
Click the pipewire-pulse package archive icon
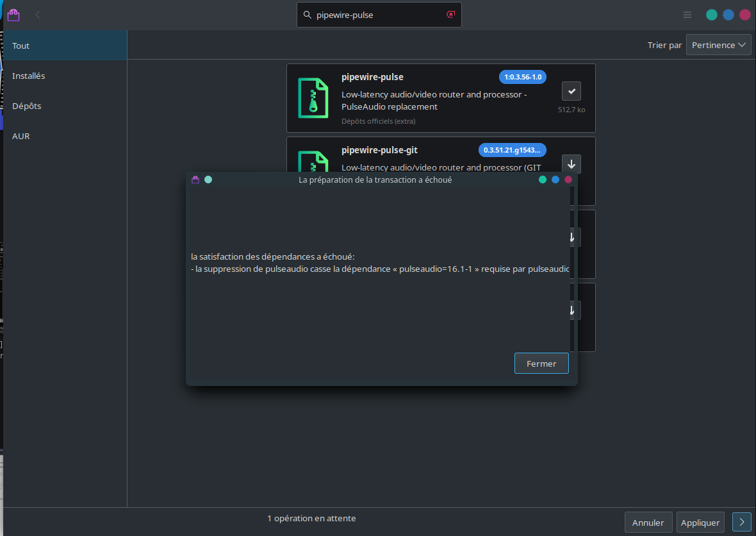[313, 98]
